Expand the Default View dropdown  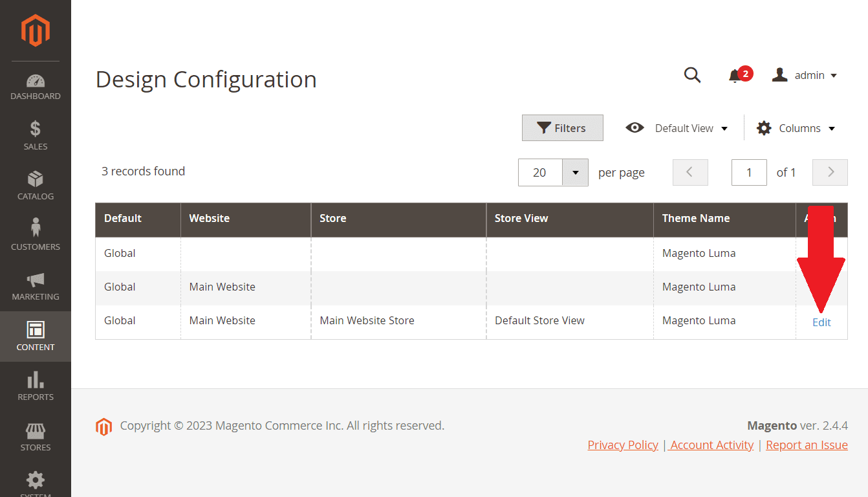(677, 128)
